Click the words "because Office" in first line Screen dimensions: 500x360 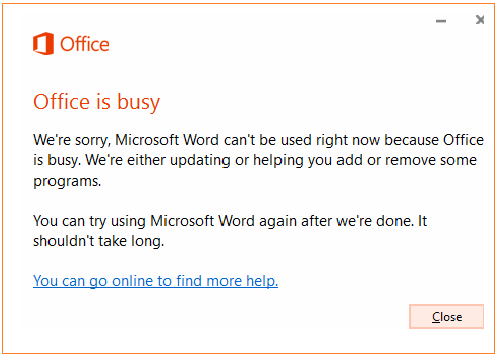434,140
